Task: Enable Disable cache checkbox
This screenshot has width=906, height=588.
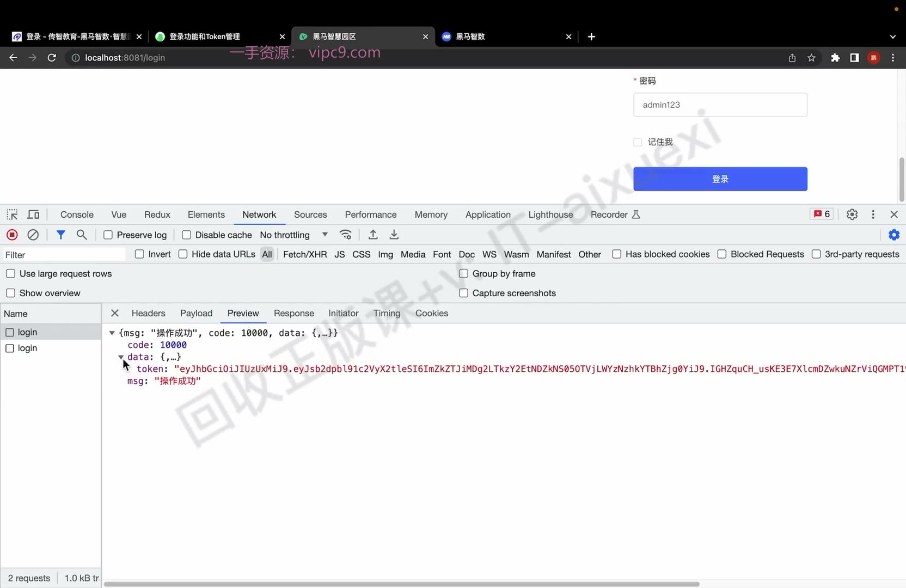Action: pos(186,235)
